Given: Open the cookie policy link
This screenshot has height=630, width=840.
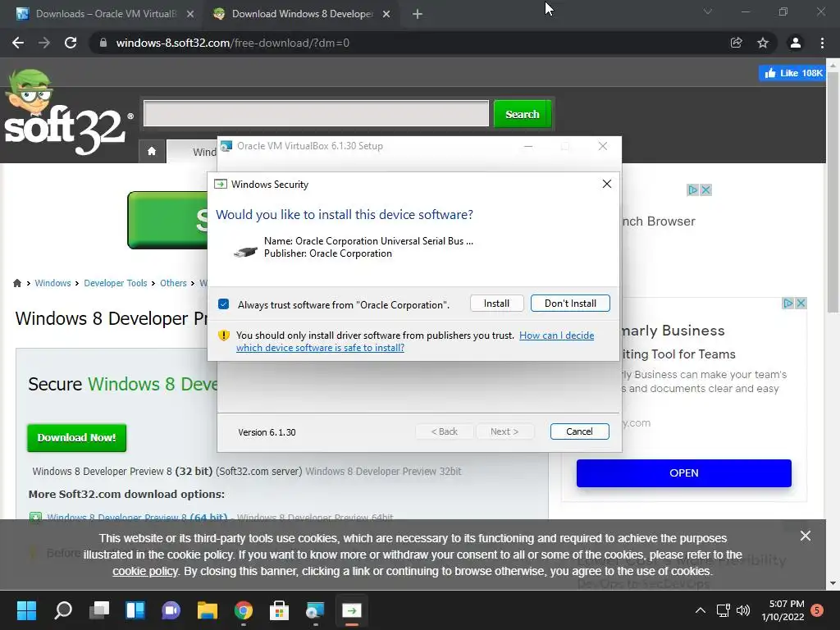Looking at the screenshot, I should pos(145,571).
